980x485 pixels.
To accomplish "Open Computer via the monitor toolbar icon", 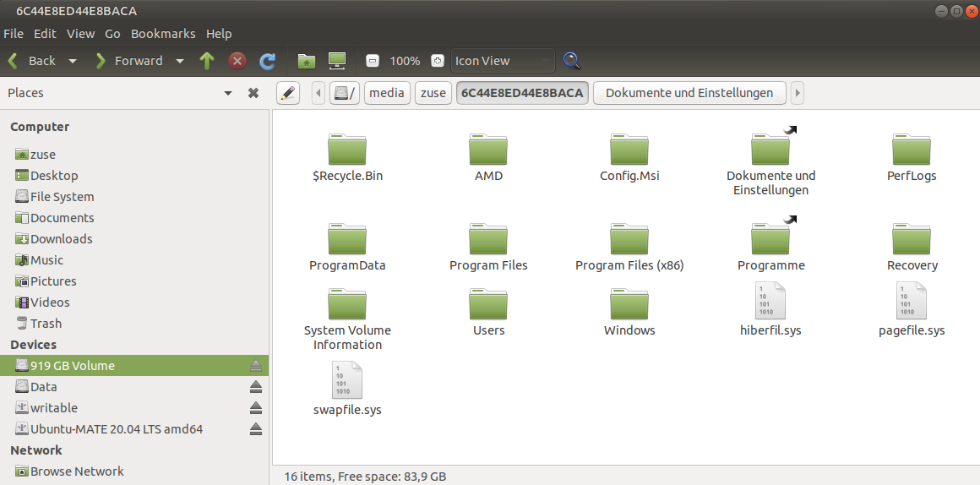I will (x=337, y=61).
